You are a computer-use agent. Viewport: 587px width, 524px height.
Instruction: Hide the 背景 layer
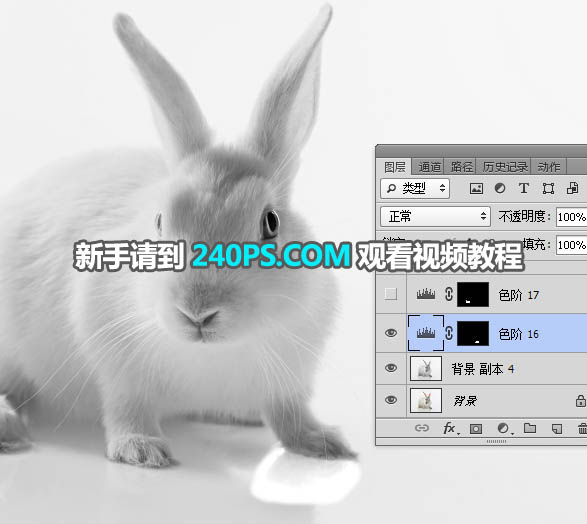tap(391, 400)
